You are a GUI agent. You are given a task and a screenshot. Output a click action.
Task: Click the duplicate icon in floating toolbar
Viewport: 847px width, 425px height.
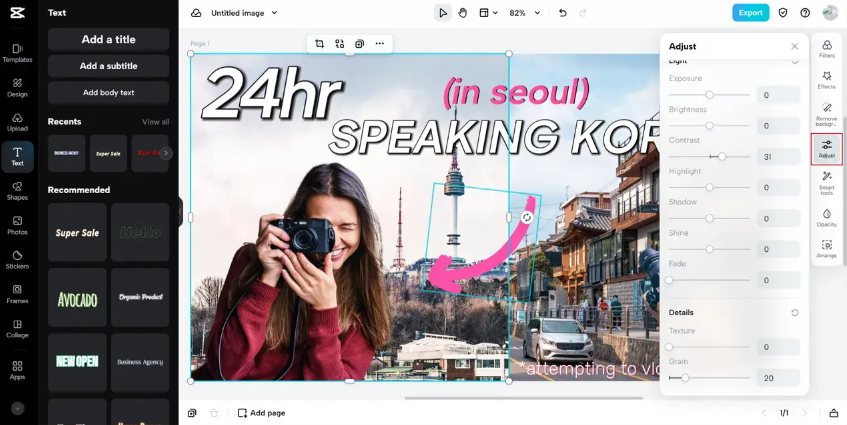359,44
